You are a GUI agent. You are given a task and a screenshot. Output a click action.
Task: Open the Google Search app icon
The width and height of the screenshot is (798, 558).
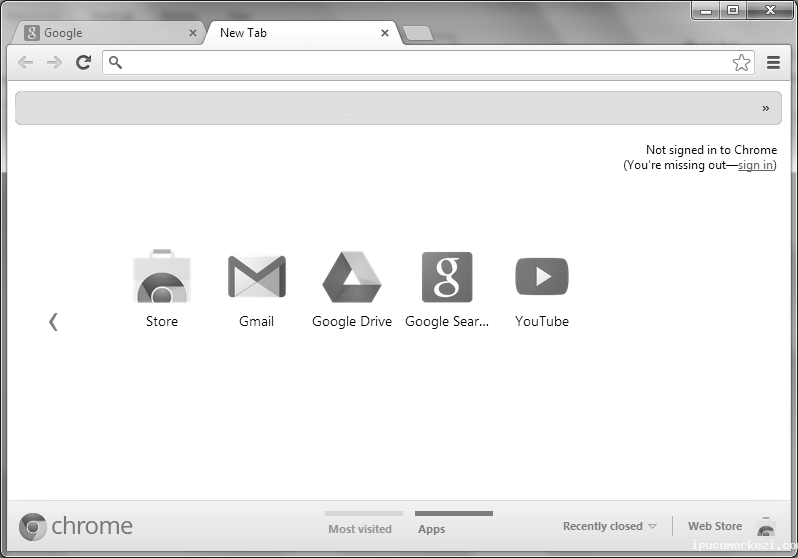click(x=446, y=277)
